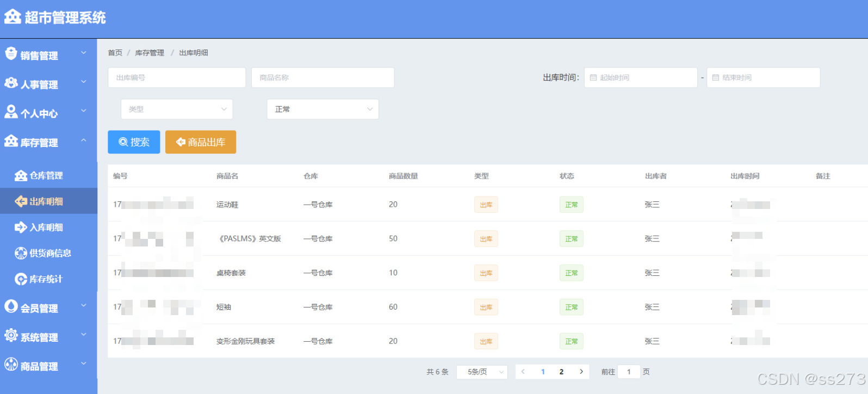This screenshot has height=394, width=868.
Task: Expand the 人事管理 menu chevron
Action: (x=84, y=82)
